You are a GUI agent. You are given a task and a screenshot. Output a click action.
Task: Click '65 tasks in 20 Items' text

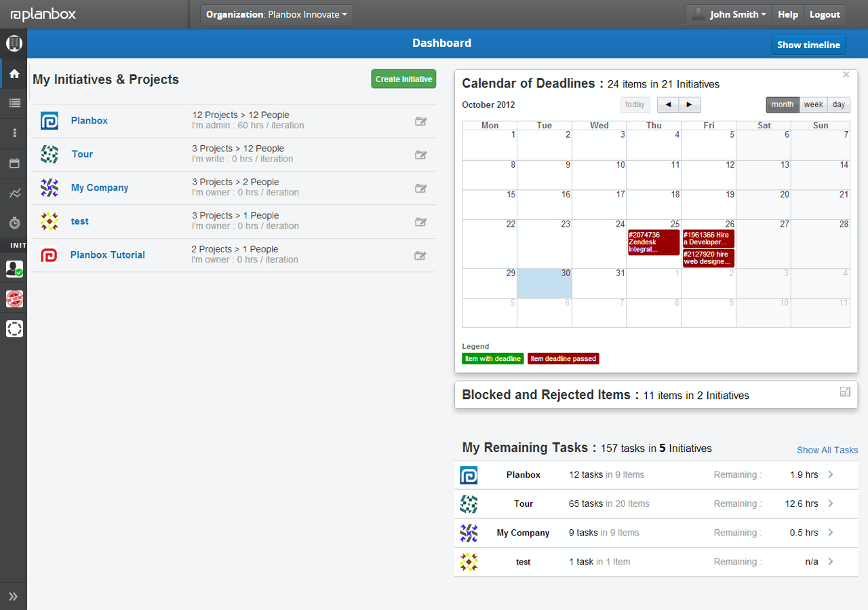pyautogui.click(x=609, y=504)
